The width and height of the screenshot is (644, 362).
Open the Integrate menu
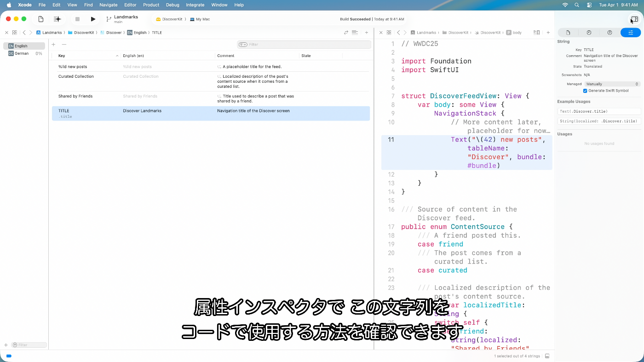(x=195, y=5)
